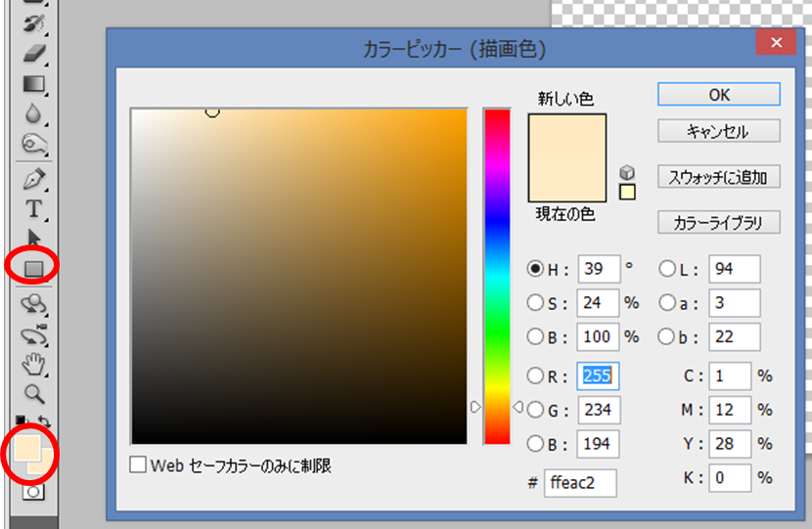Open the カラーライブラリ color libraries

click(718, 223)
